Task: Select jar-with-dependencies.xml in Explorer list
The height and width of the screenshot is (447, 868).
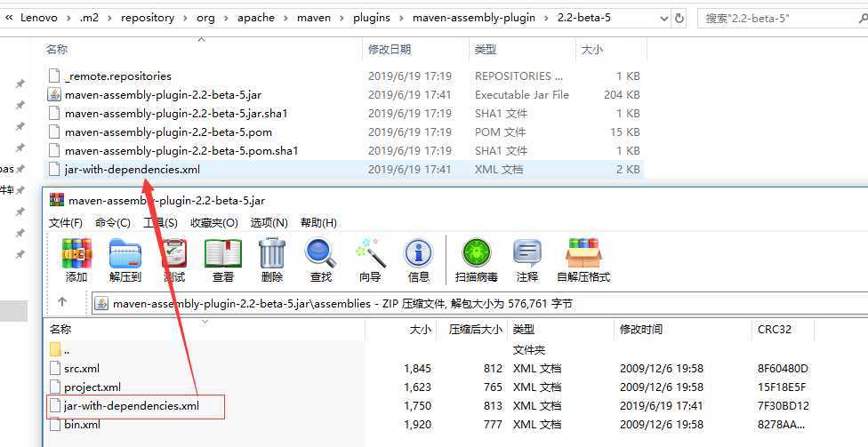Action: point(133,169)
